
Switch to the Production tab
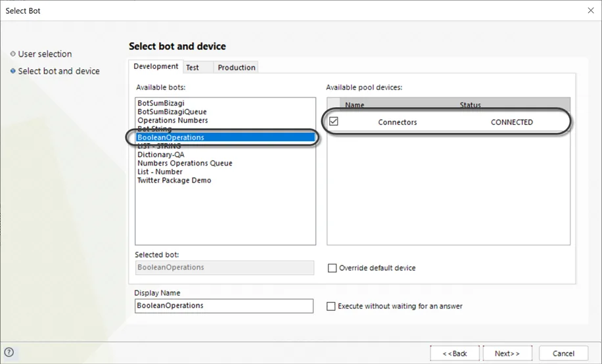click(236, 68)
